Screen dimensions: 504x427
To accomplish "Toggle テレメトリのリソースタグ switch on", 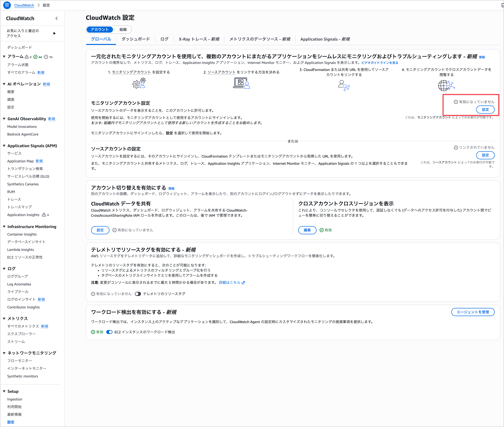I will click(138, 294).
